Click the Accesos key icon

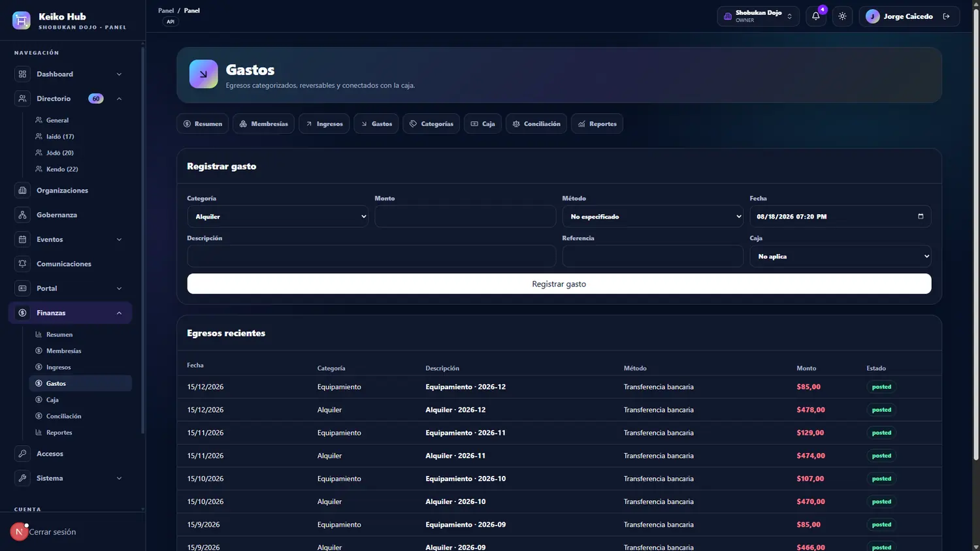23,454
